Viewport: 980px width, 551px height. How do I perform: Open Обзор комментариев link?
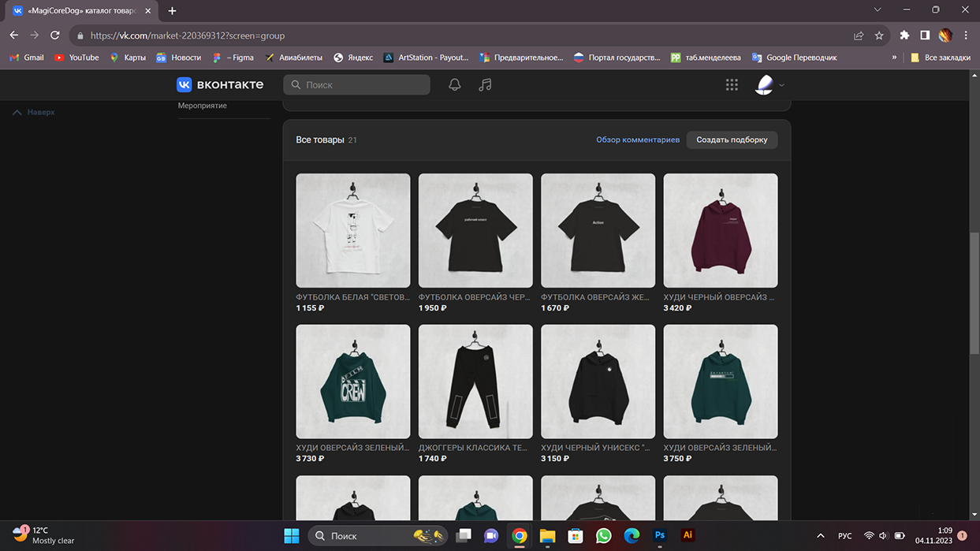click(x=637, y=140)
